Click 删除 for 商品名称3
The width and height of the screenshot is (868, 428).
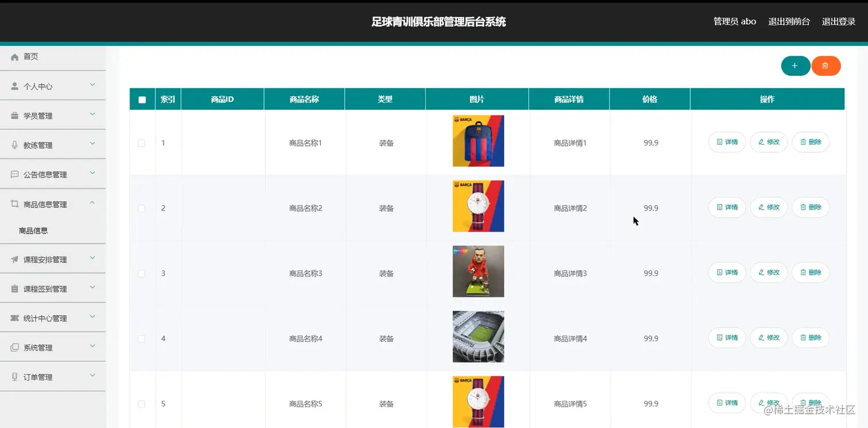[x=811, y=272]
